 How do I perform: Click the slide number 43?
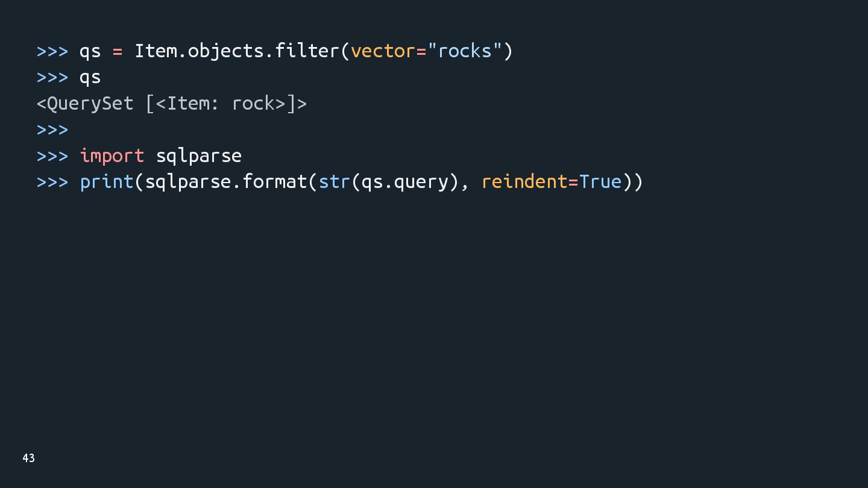pyautogui.click(x=28, y=458)
